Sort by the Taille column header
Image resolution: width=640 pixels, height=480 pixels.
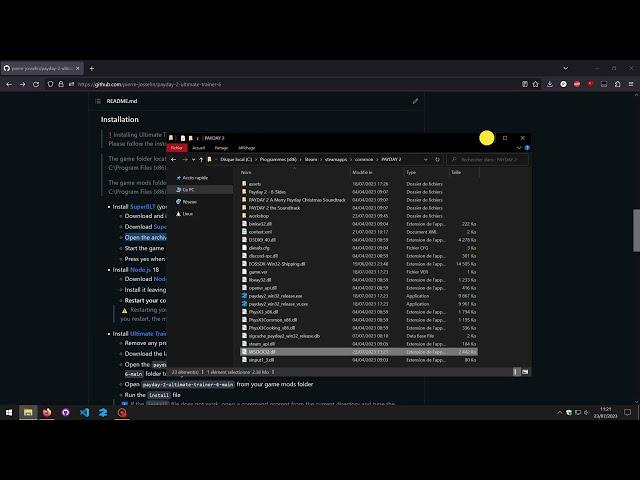pyautogui.click(x=456, y=172)
